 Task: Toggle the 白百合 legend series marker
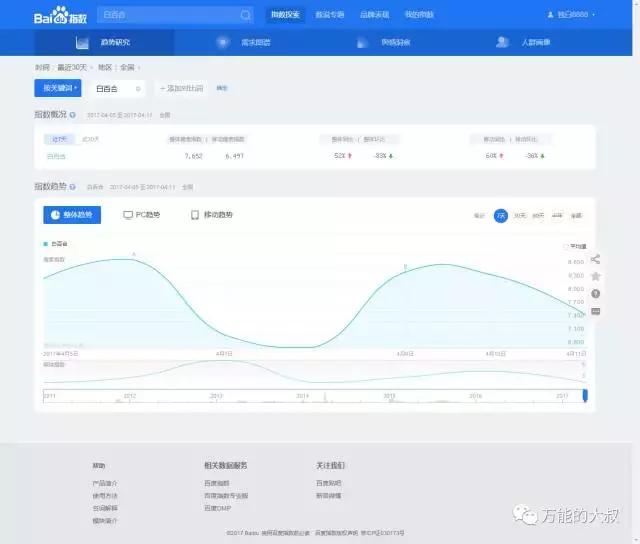46,243
